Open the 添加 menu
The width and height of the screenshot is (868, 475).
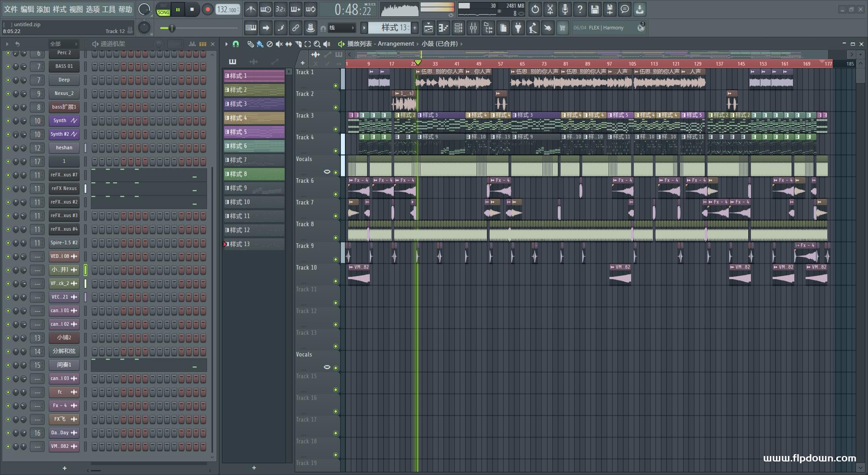pyautogui.click(x=43, y=9)
